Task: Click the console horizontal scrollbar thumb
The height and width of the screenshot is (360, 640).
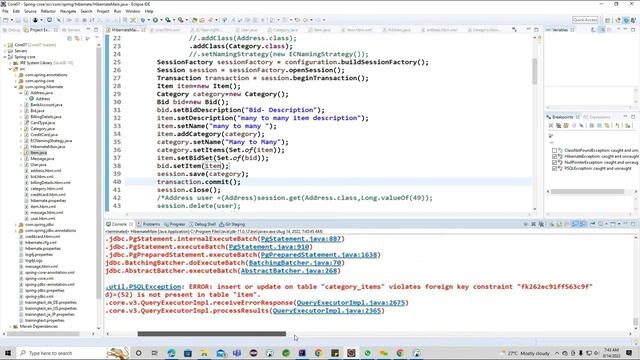Action: (211, 333)
